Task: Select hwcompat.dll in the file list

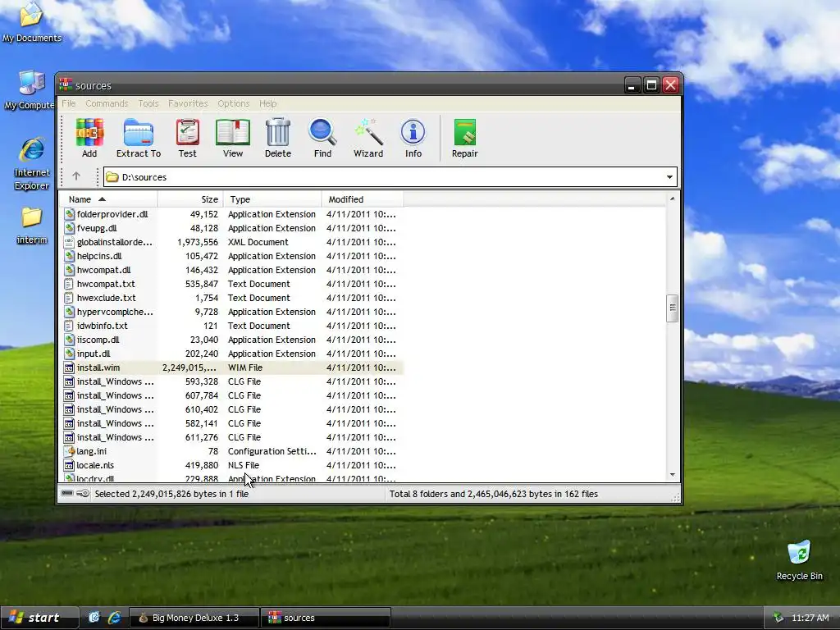Action: pos(231,270)
